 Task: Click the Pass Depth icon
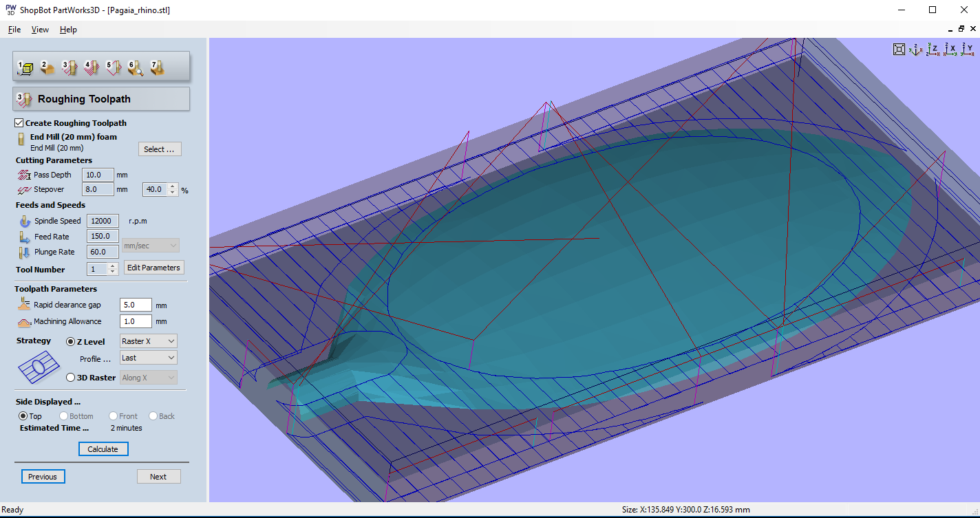pyautogui.click(x=25, y=175)
